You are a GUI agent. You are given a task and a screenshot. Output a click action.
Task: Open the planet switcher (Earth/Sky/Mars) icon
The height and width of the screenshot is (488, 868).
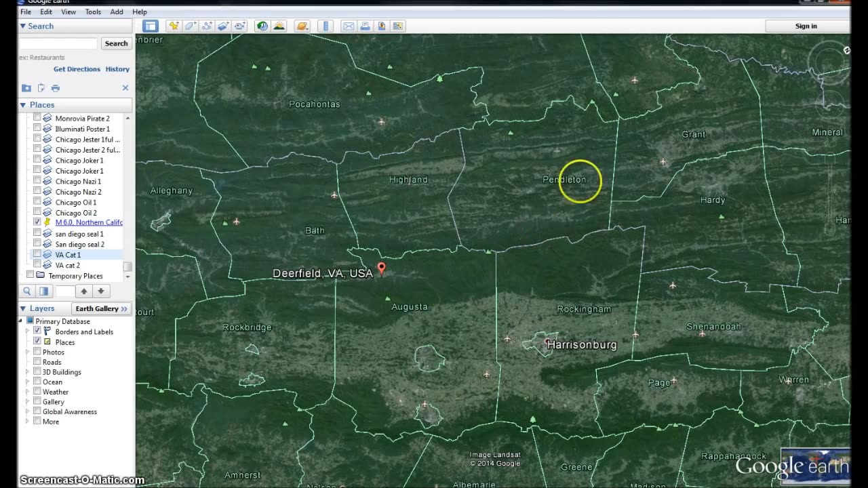[x=302, y=26]
